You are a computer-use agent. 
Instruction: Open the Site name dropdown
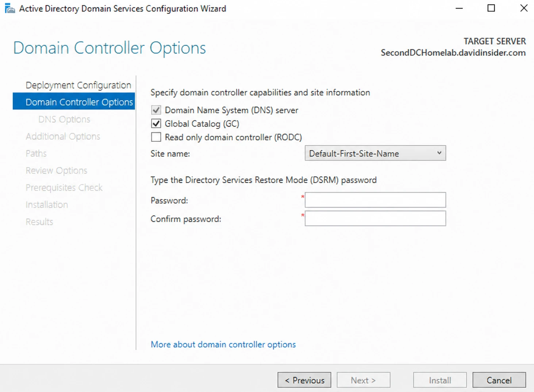pyautogui.click(x=375, y=154)
